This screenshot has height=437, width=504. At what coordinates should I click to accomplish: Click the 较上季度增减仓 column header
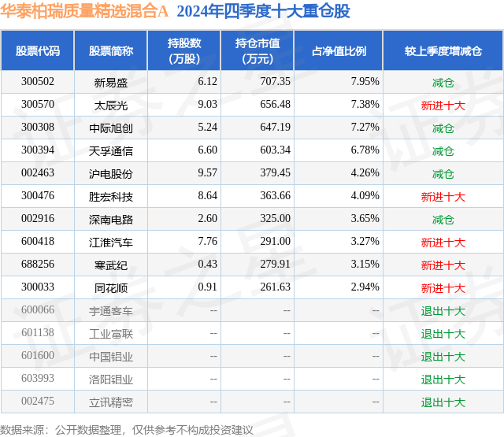(x=443, y=50)
